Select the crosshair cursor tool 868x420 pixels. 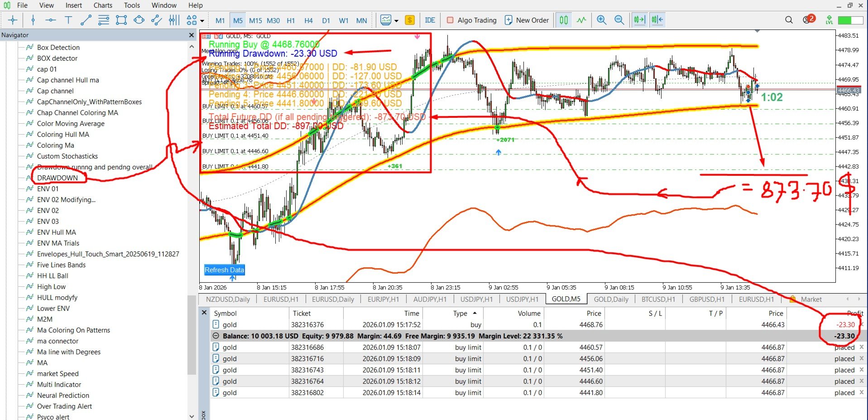pyautogui.click(x=13, y=20)
